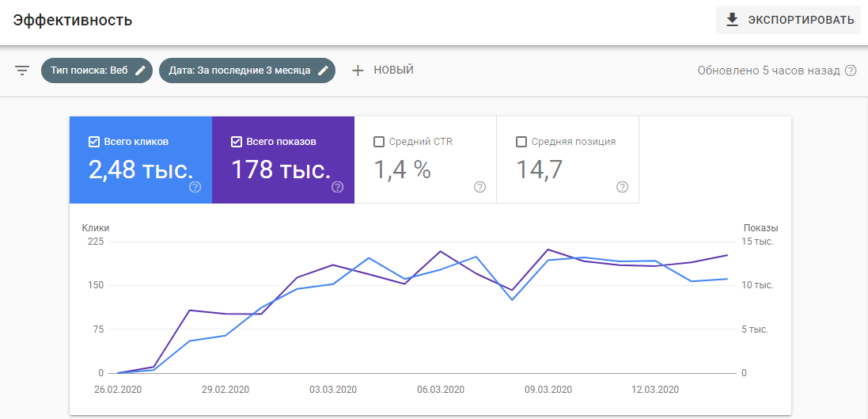868x419 pixels.
Task: Click the plus icon beside НОВЫЙ
Action: (x=358, y=70)
